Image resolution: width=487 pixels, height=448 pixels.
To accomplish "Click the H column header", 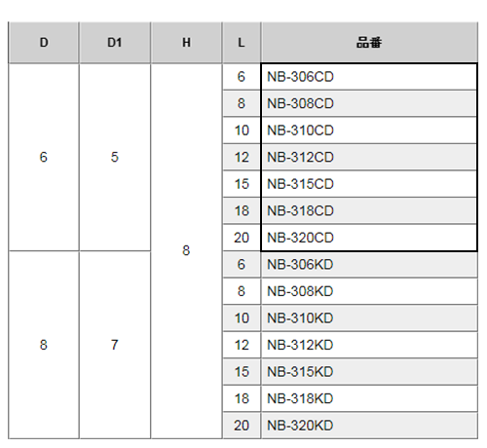I will pyautogui.click(x=186, y=43).
